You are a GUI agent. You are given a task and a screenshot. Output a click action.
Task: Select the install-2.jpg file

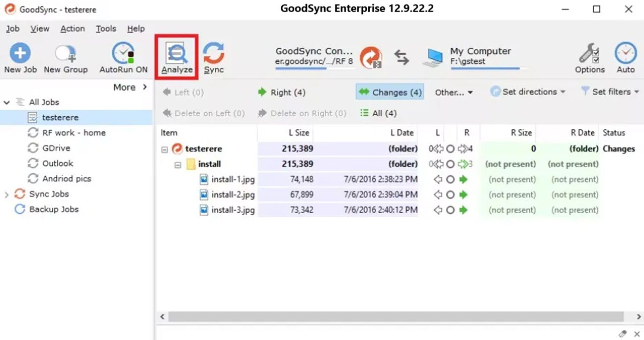[233, 195]
